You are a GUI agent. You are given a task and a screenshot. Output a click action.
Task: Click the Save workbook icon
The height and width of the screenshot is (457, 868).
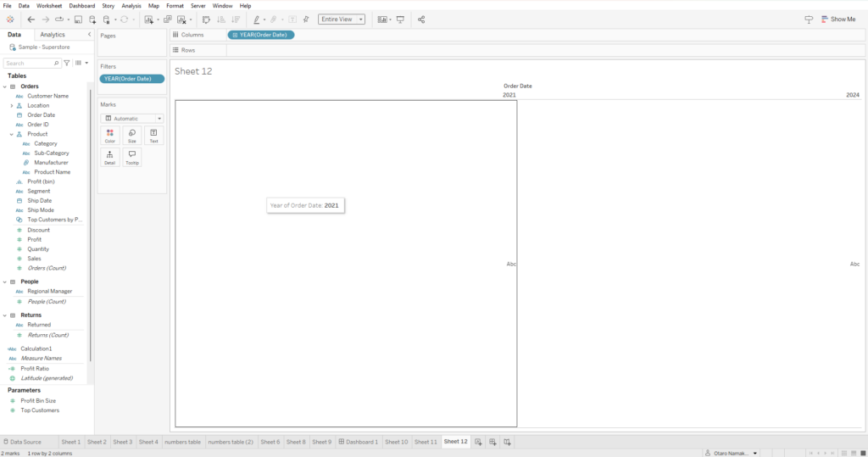78,20
